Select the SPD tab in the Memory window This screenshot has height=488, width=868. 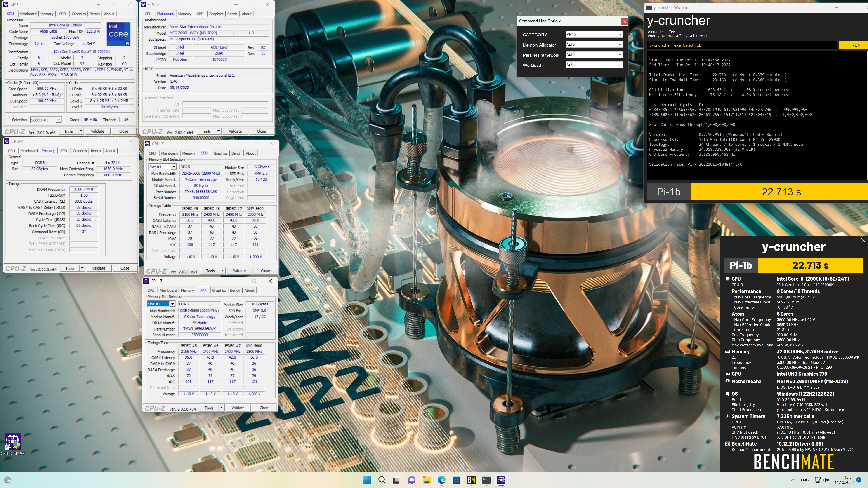click(x=64, y=150)
